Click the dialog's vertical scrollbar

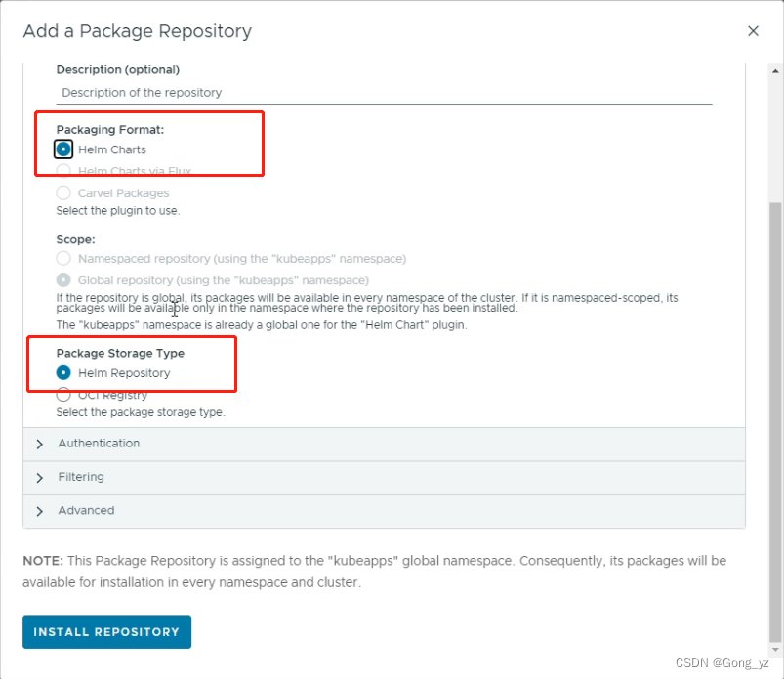coord(776,391)
